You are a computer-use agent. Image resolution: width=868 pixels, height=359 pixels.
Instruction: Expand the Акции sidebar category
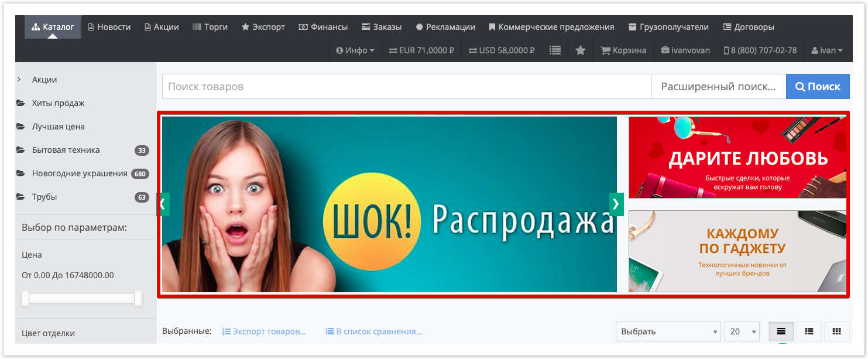tap(44, 80)
